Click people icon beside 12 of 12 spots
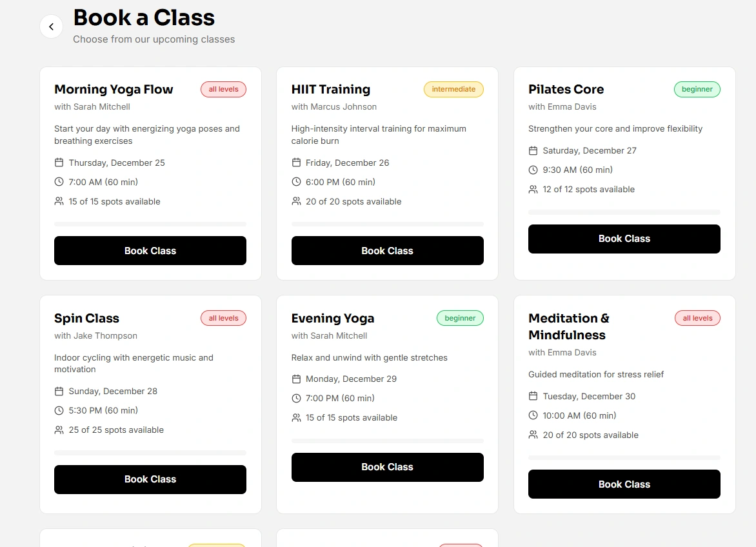Image resolution: width=756 pixels, height=547 pixels. point(533,189)
